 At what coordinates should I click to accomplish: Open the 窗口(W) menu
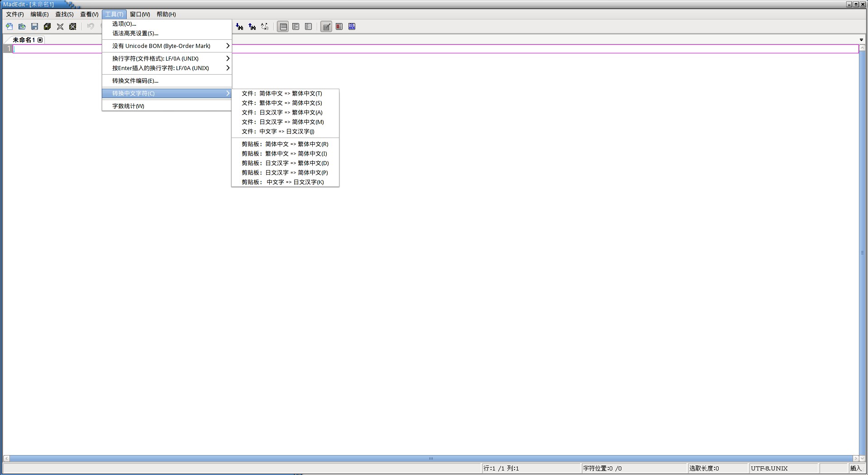[x=140, y=14]
